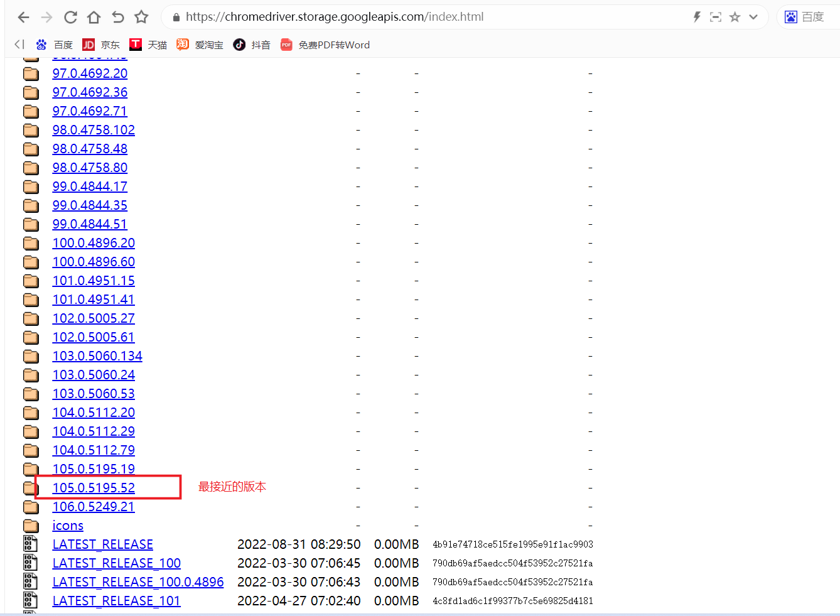Open folder 103.0.5060.24
840x616 pixels.
94,375
